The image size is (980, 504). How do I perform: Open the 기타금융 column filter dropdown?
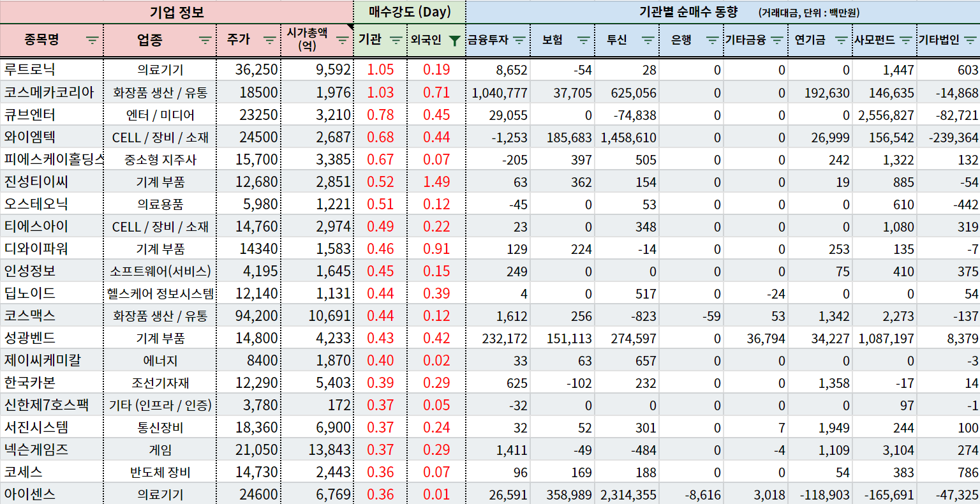pos(777,40)
